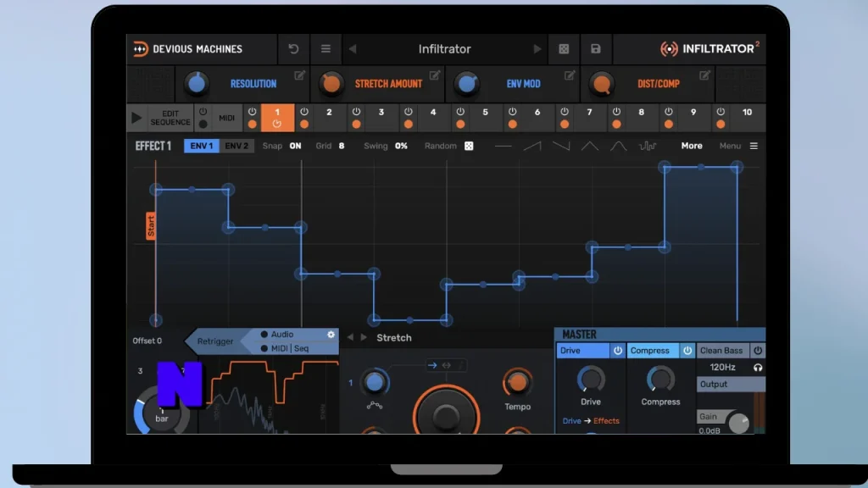Click the undo arrow icon
The height and width of the screenshot is (488, 868).
pos(293,48)
